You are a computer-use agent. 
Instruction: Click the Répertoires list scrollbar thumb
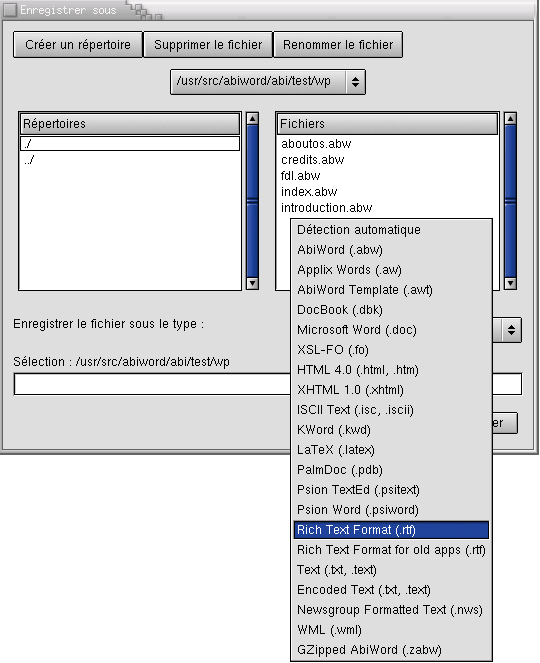[x=252, y=201]
